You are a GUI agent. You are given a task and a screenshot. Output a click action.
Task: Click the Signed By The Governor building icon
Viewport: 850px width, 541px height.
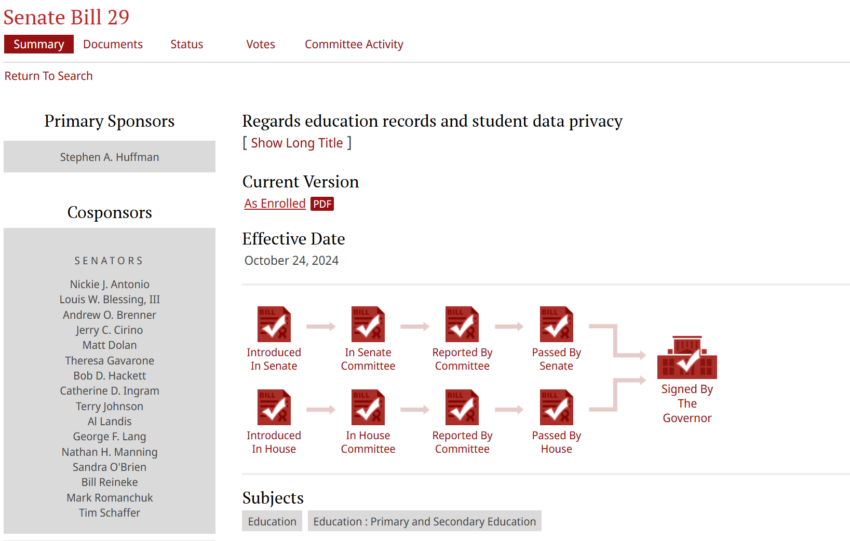(x=687, y=358)
